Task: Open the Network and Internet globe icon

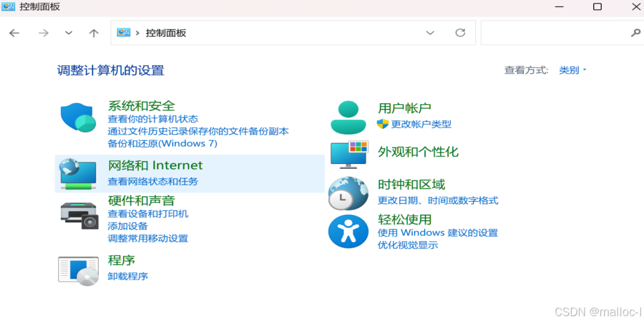Action: pyautogui.click(x=78, y=174)
